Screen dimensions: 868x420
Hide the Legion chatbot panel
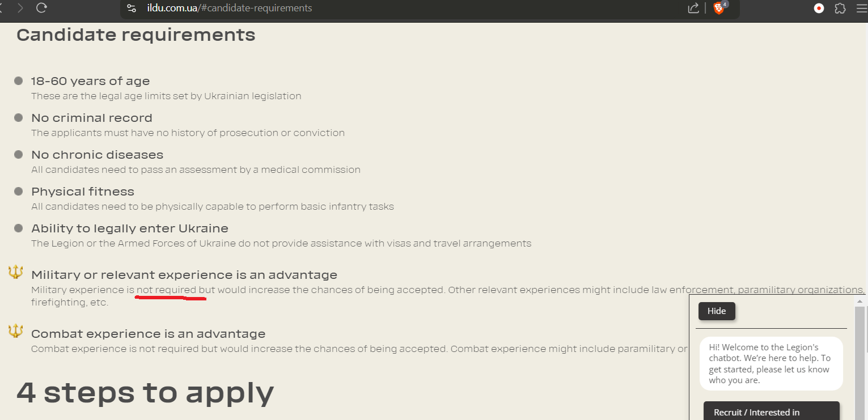pyautogui.click(x=717, y=311)
